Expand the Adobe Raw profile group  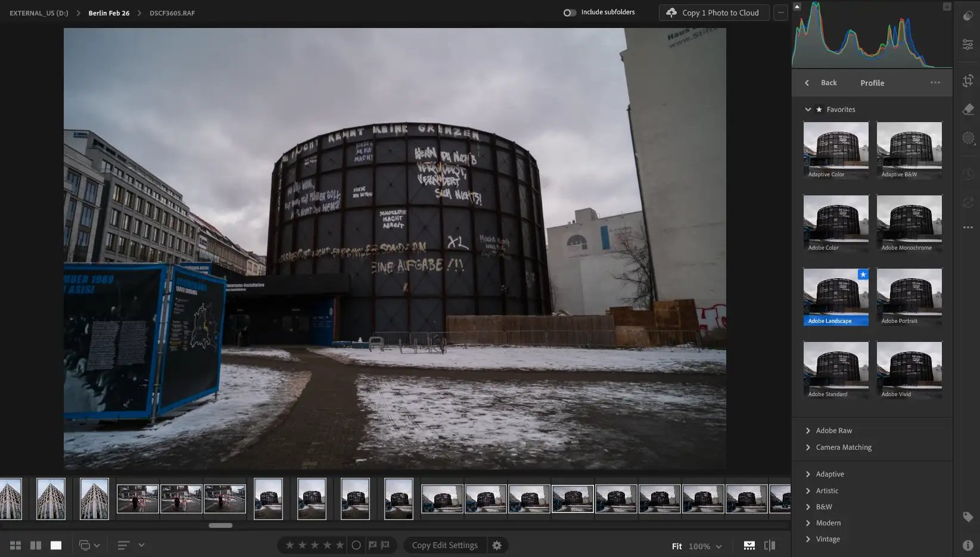pyautogui.click(x=808, y=431)
